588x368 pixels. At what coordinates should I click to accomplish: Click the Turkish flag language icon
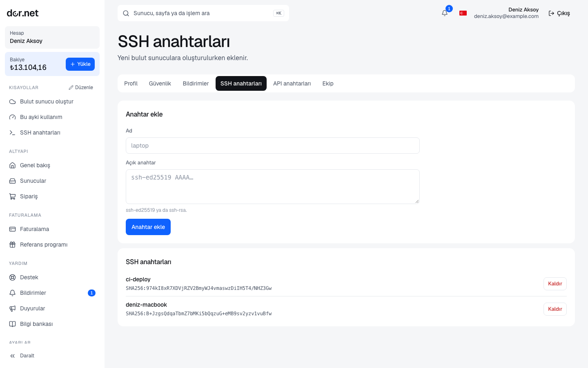click(463, 13)
